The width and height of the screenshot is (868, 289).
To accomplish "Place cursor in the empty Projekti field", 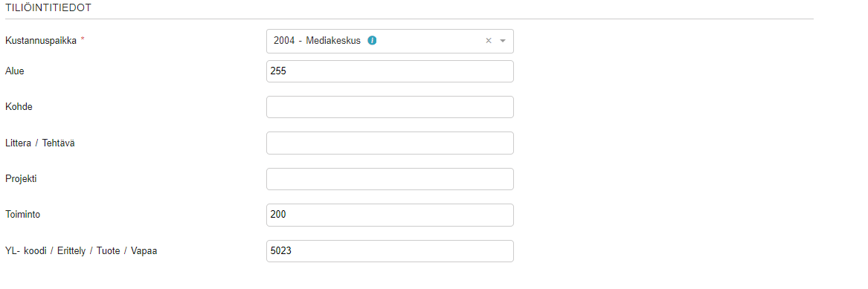I will 390,179.
